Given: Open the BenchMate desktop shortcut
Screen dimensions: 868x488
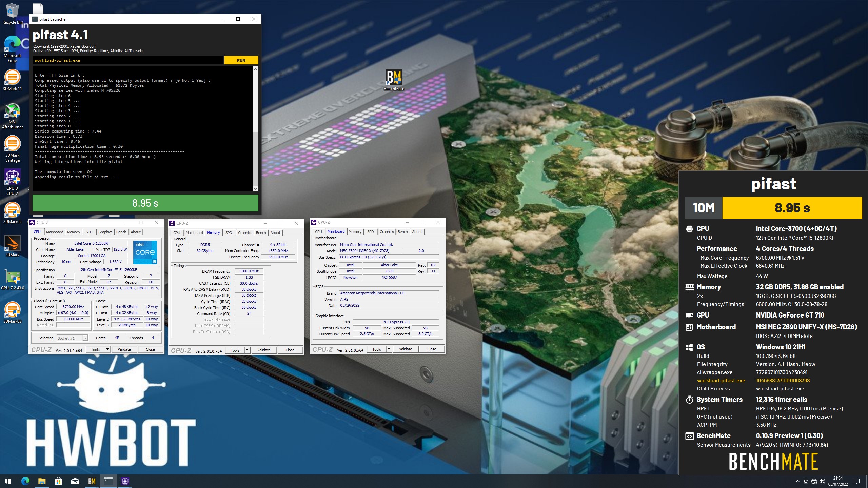Looking at the screenshot, I should [394, 80].
